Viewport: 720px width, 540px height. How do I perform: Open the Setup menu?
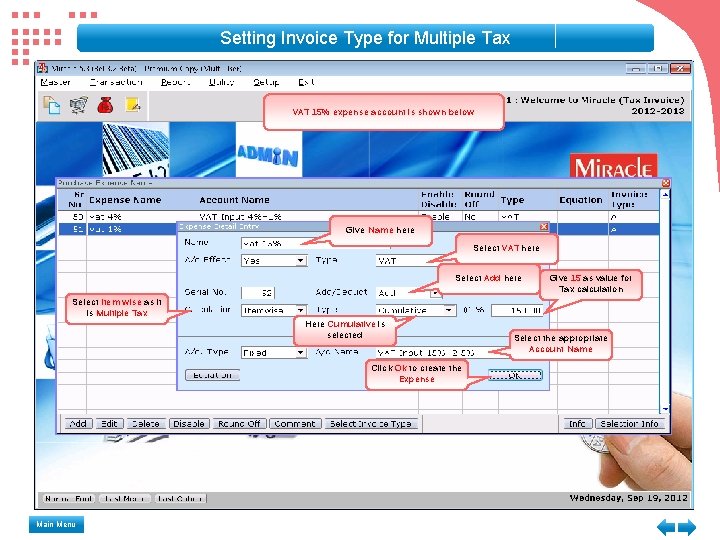click(266, 82)
